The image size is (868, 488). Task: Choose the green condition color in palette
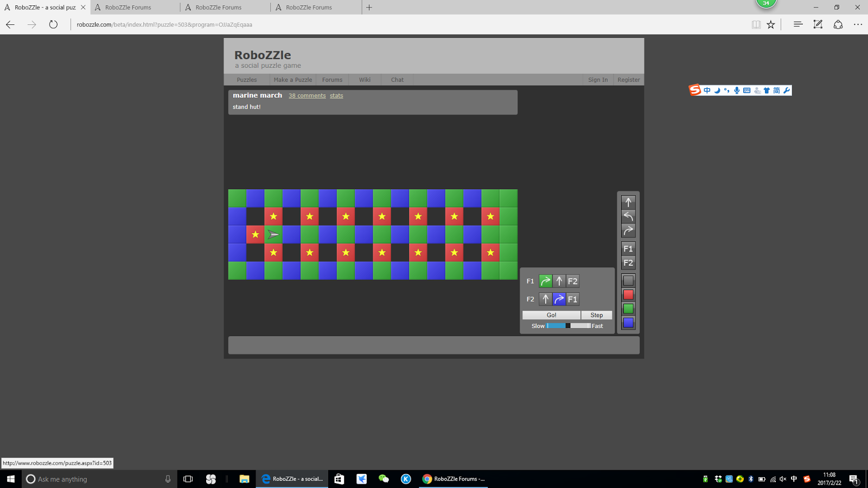628,309
